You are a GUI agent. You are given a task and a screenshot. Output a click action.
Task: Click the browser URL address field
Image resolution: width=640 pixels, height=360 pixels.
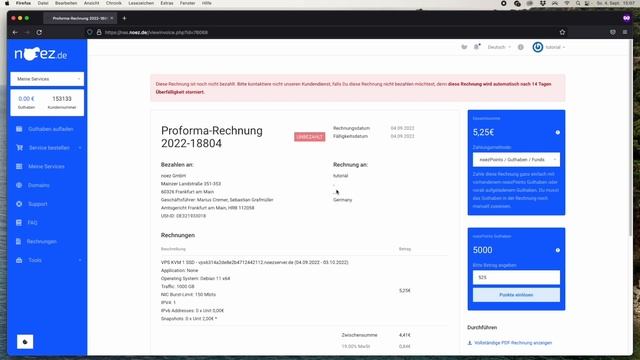[x=327, y=32]
